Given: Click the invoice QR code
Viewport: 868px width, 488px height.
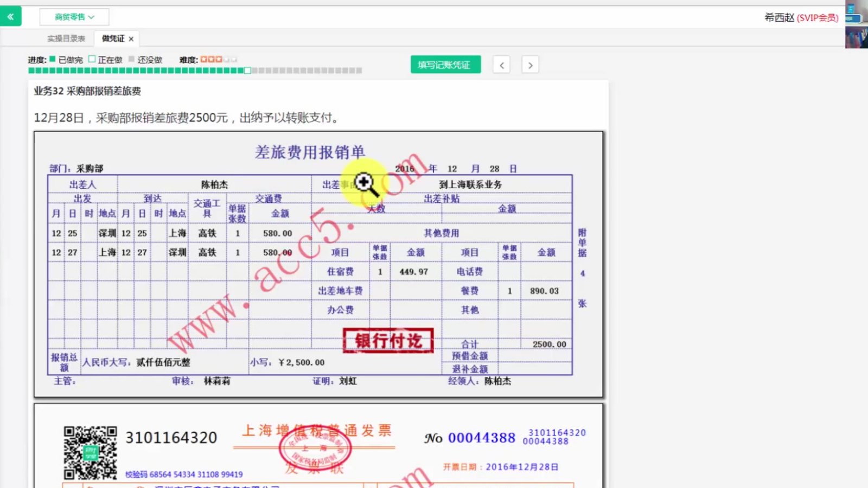Looking at the screenshot, I should point(90,453).
